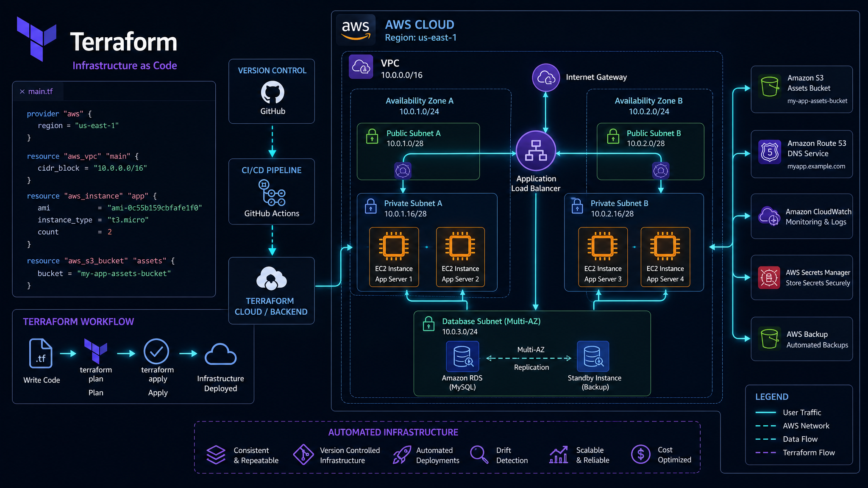Click the Automated Deployments rocket icon
The image size is (868, 488).
(402, 455)
